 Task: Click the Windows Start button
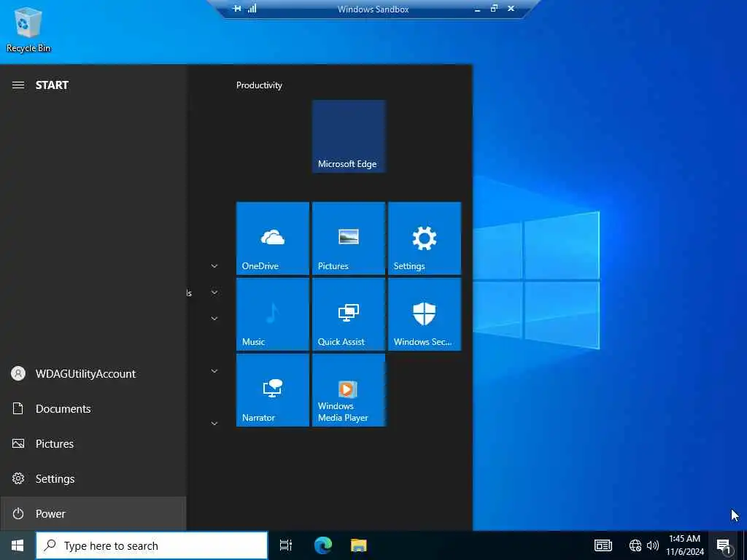[18, 545]
